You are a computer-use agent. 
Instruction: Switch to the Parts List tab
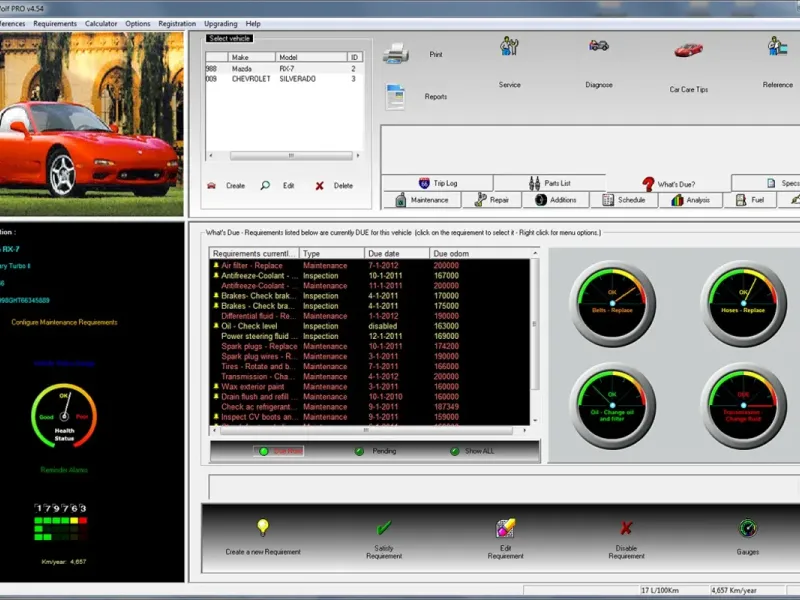coord(550,183)
